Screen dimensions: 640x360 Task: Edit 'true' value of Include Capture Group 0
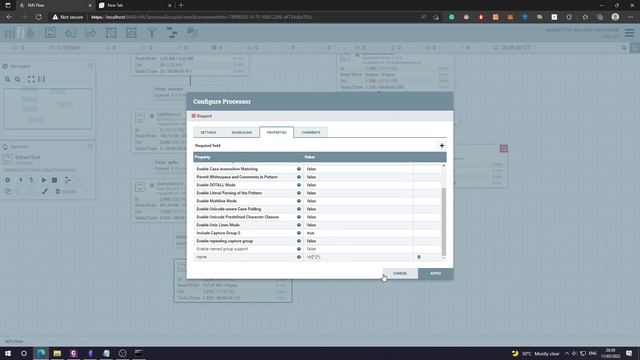358,233
